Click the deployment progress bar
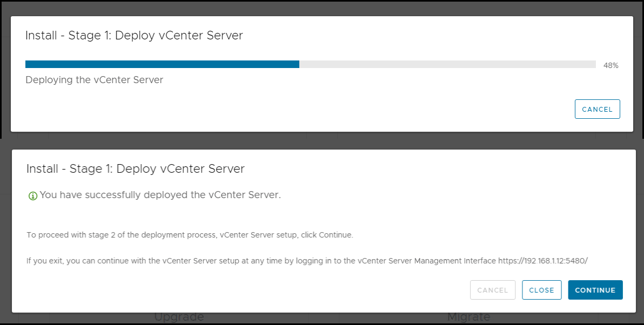Viewport: 644px width, 325px height. (x=310, y=64)
